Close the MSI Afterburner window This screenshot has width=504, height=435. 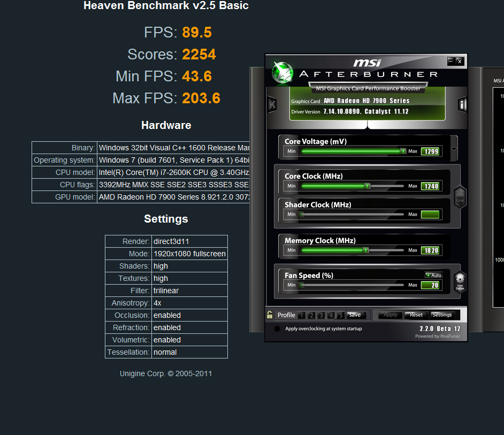pyautogui.click(x=460, y=61)
